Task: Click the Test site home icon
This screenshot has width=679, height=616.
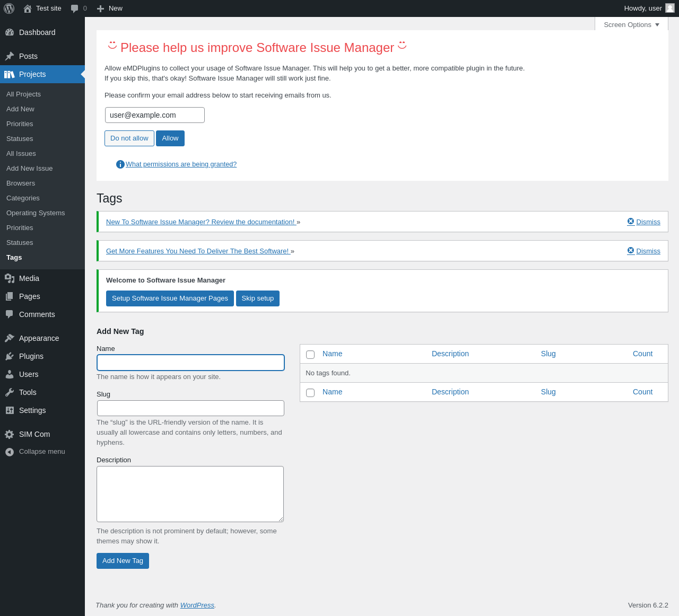Action: tap(28, 8)
